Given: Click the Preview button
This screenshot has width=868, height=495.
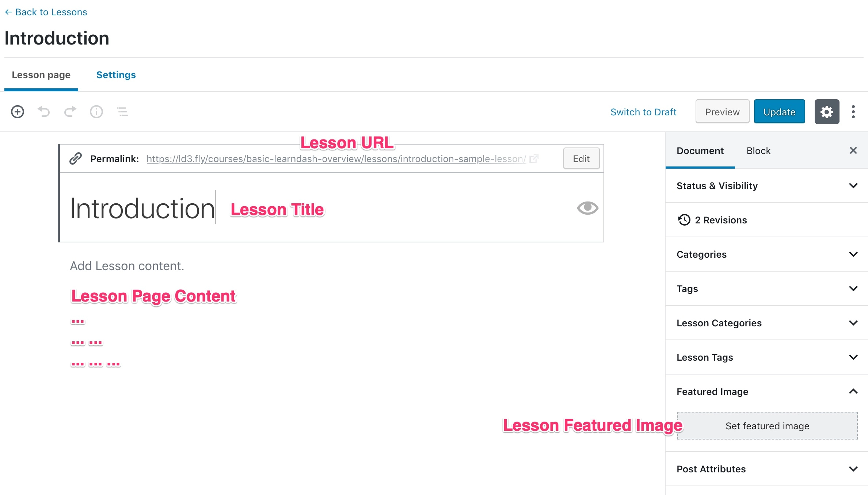Looking at the screenshot, I should (722, 111).
